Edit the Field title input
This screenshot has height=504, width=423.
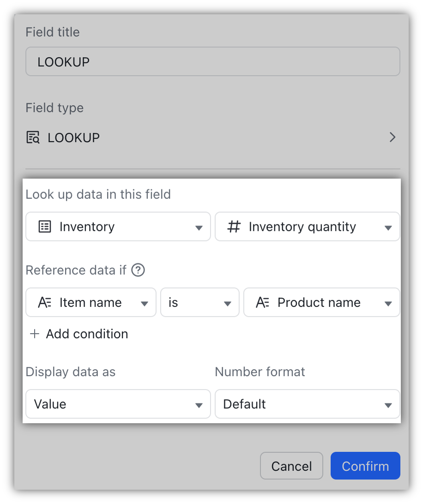(212, 61)
